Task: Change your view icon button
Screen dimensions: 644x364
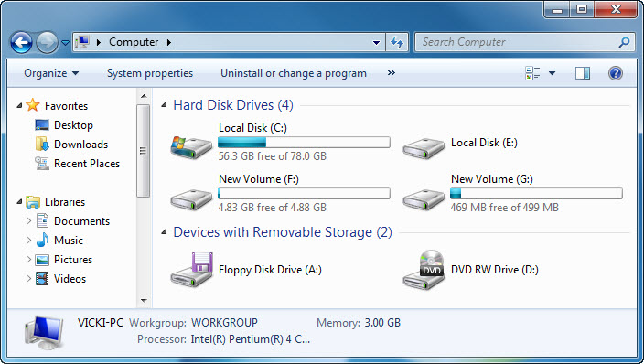Action: click(x=532, y=73)
